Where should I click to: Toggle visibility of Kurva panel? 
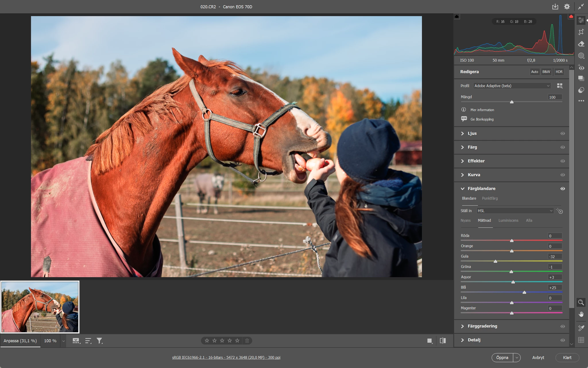pos(562,175)
